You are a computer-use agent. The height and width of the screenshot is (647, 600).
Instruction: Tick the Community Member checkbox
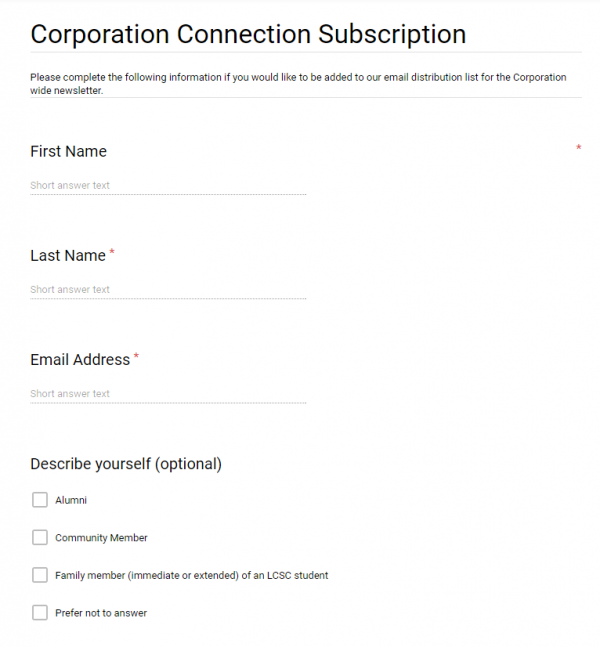pyautogui.click(x=40, y=538)
